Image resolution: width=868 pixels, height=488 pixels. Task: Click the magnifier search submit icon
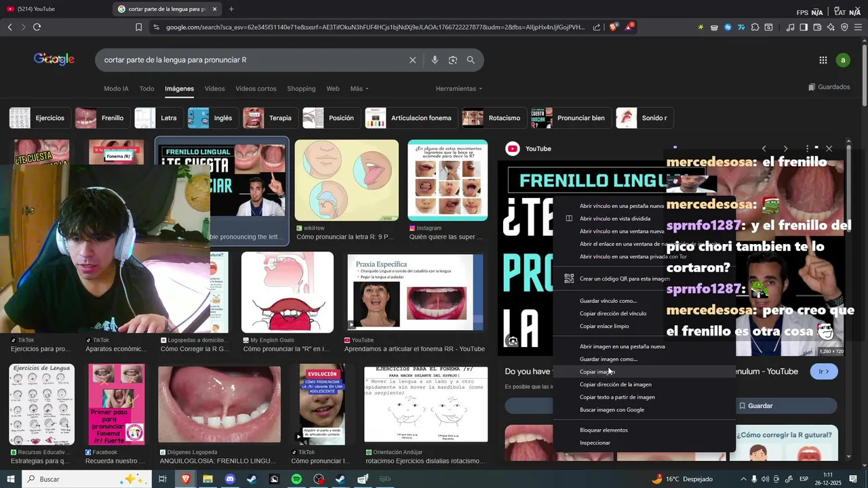pos(471,60)
